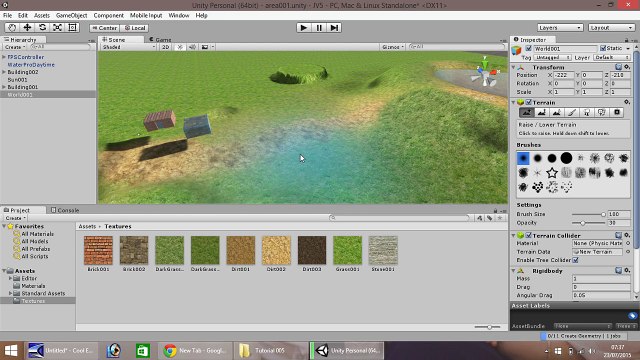640x360 pixels.
Task: Toggle scene audio icon
Action: coord(192,47)
